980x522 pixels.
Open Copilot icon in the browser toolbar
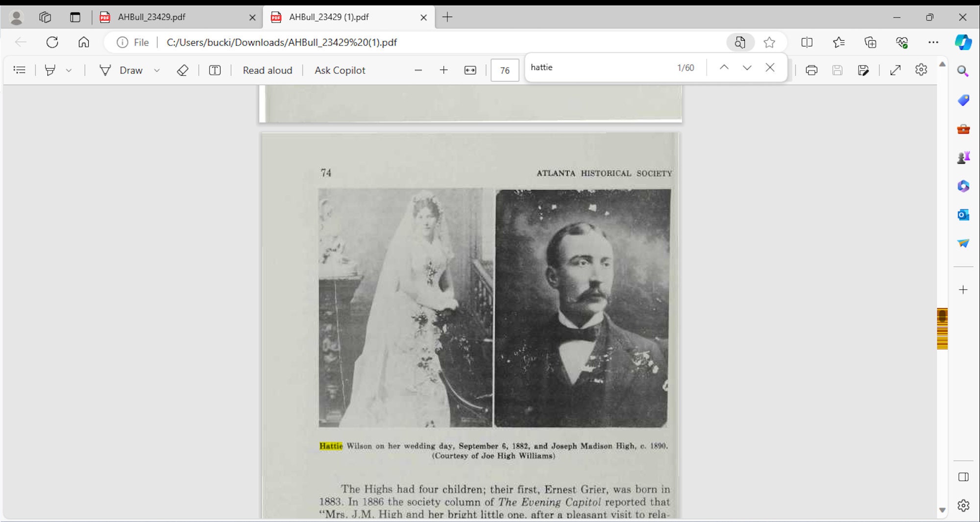coord(963,43)
